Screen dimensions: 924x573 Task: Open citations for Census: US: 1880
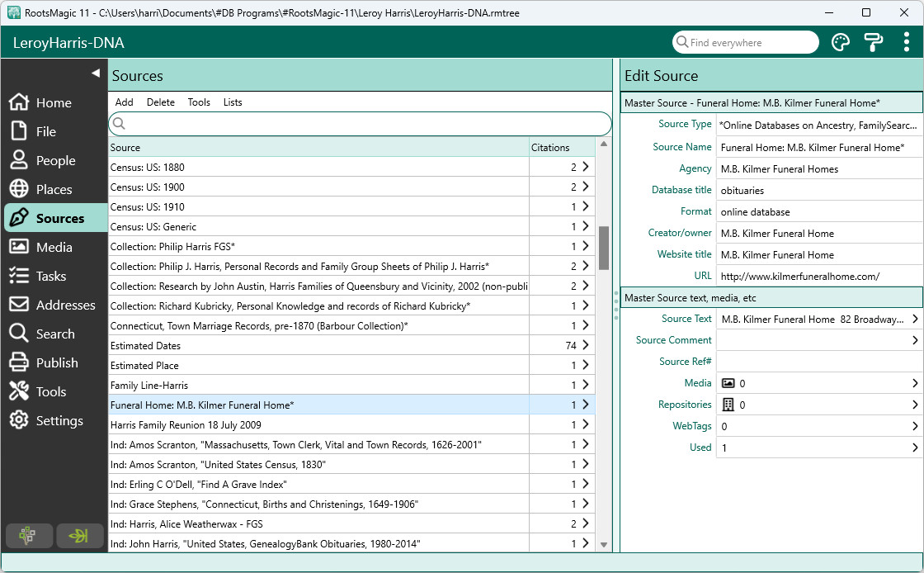pos(585,167)
